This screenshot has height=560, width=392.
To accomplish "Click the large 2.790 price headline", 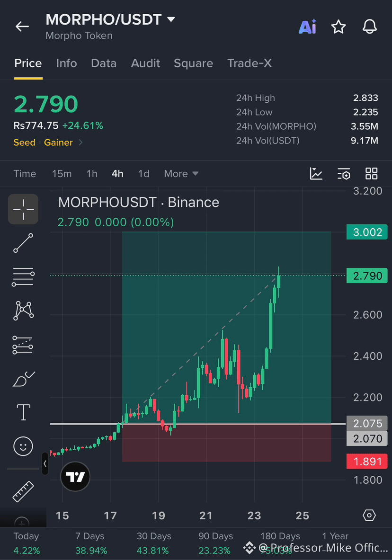I will point(46,104).
